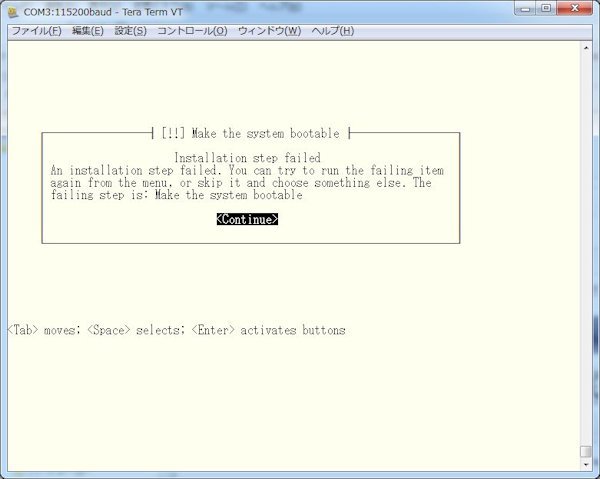Screen dimensions: 600x479
Task: Open the コントロール(O) menu
Action: pos(192,31)
